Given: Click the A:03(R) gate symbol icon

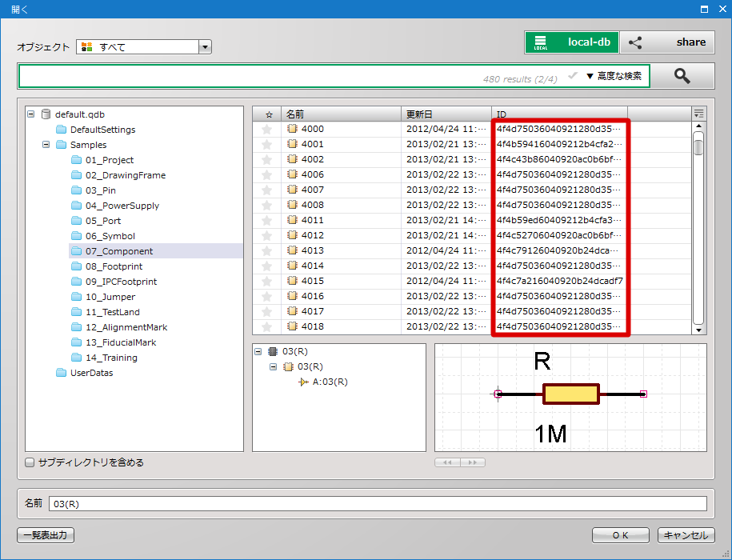Looking at the screenshot, I should 303,382.
